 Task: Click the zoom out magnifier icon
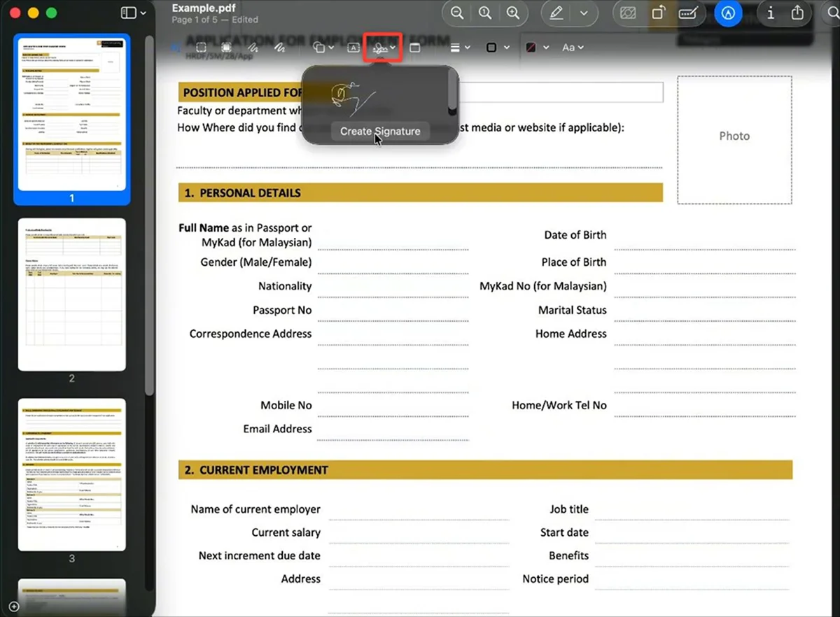(457, 13)
